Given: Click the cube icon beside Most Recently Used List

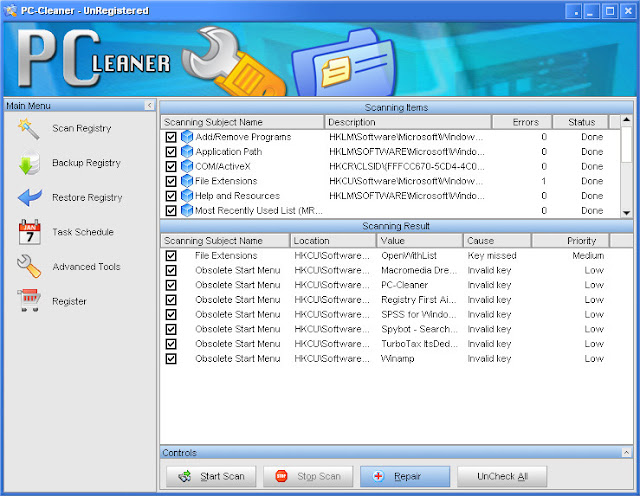Looking at the screenshot, I should (187, 210).
